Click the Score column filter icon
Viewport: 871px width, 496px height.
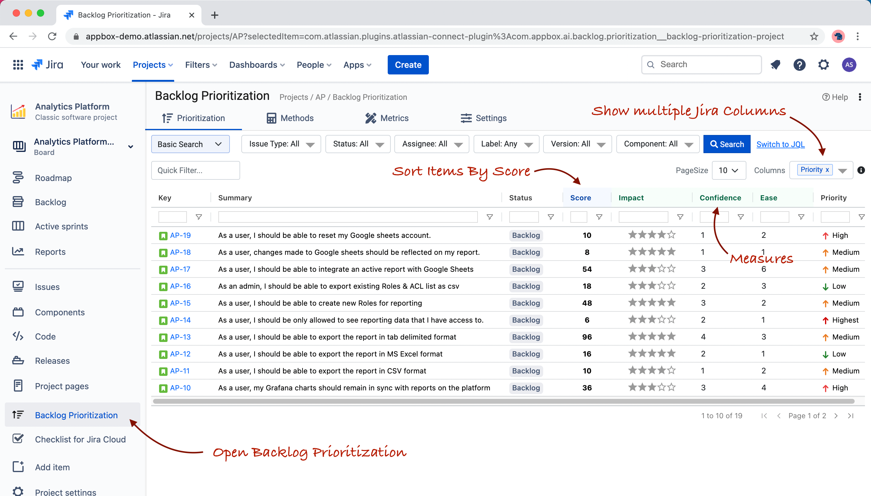click(599, 217)
